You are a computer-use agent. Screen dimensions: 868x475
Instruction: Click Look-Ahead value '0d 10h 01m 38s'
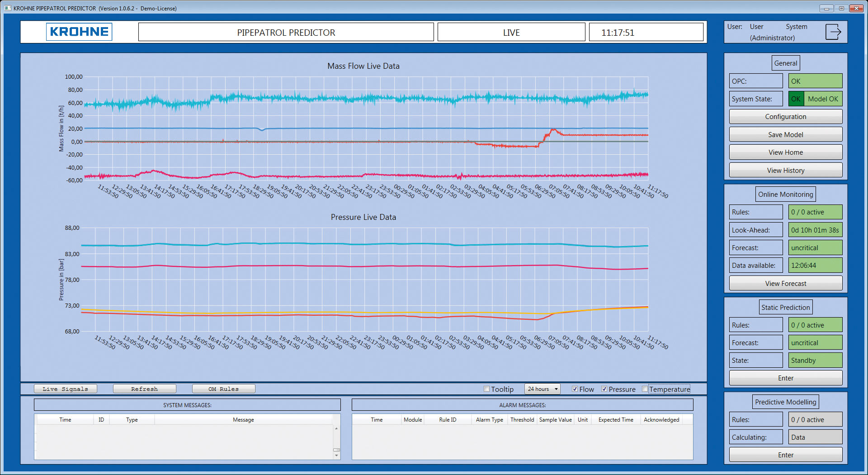(x=816, y=230)
